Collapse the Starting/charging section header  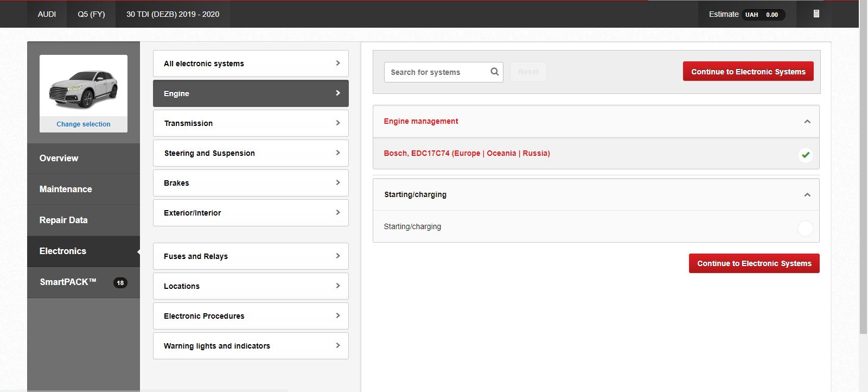coord(807,195)
